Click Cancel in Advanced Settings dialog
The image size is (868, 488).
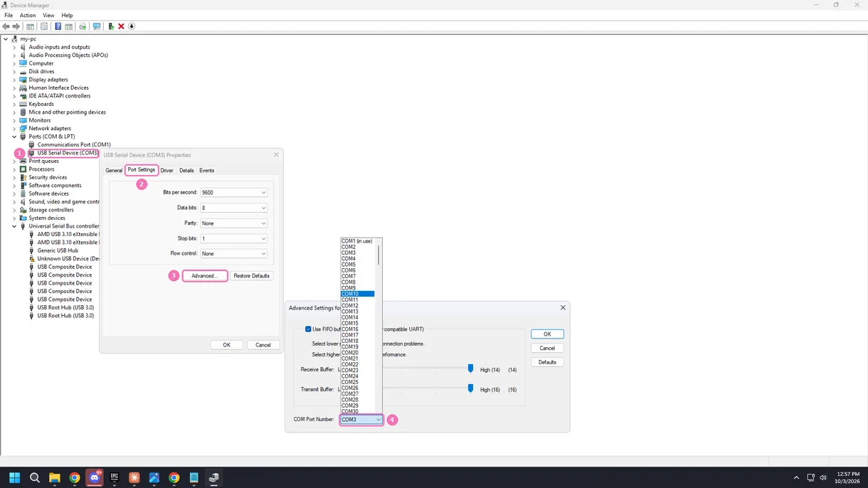pos(547,349)
